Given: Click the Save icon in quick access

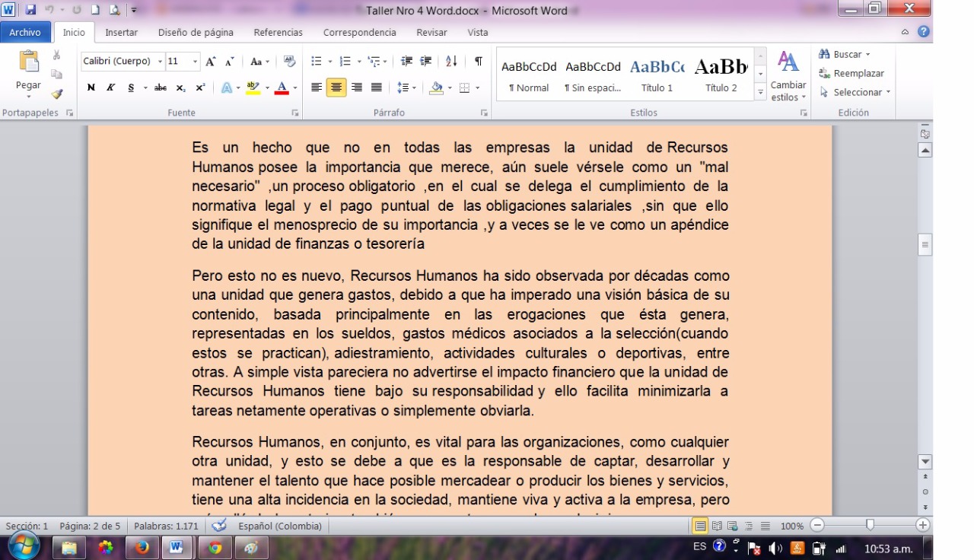Looking at the screenshot, I should click(30, 10).
